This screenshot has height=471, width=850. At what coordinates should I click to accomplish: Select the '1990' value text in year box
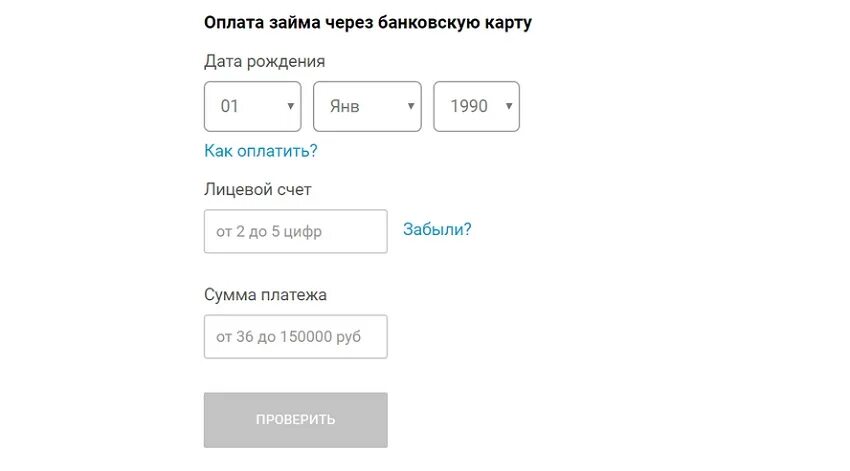pyautogui.click(x=469, y=106)
